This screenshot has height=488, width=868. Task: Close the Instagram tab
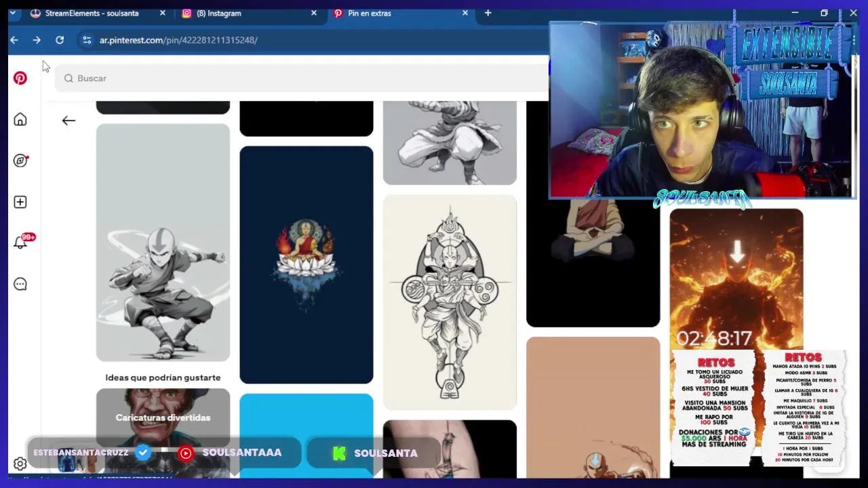pos(314,13)
